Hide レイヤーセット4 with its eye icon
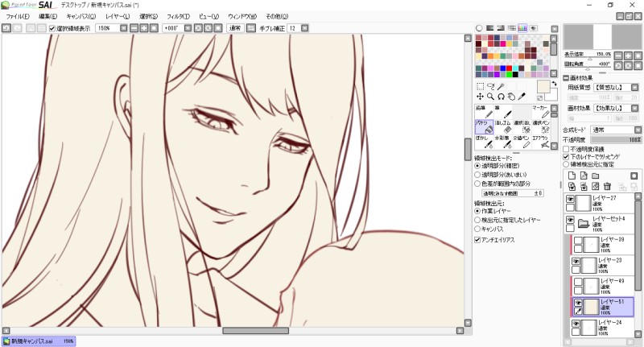The height and width of the screenshot is (347, 644). (570, 220)
